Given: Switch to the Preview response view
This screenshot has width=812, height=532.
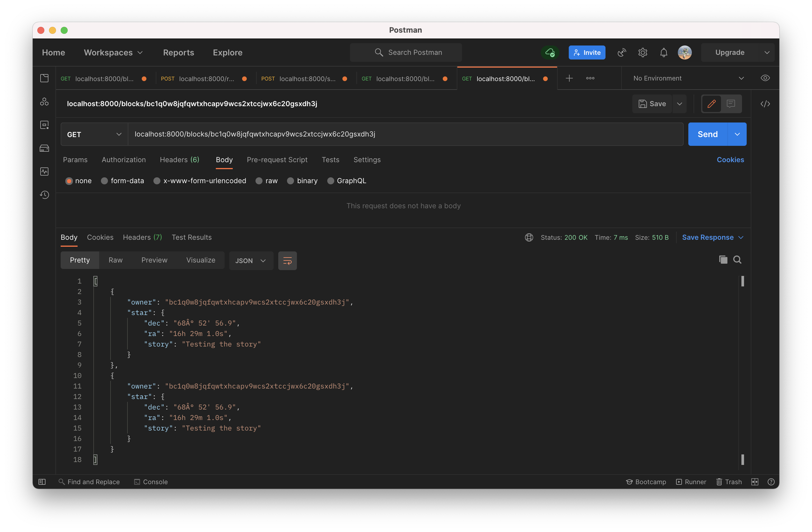Looking at the screenshot, I should 154,260.
